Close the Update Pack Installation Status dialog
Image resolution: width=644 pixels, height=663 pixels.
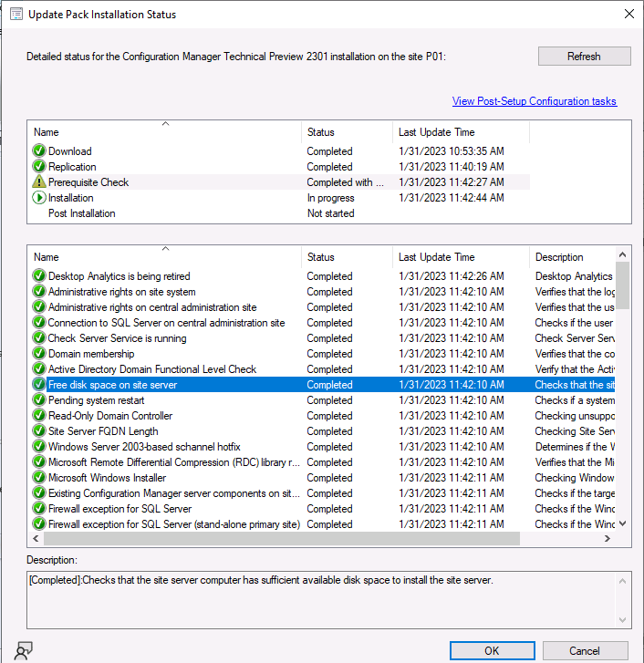(628, 14)
